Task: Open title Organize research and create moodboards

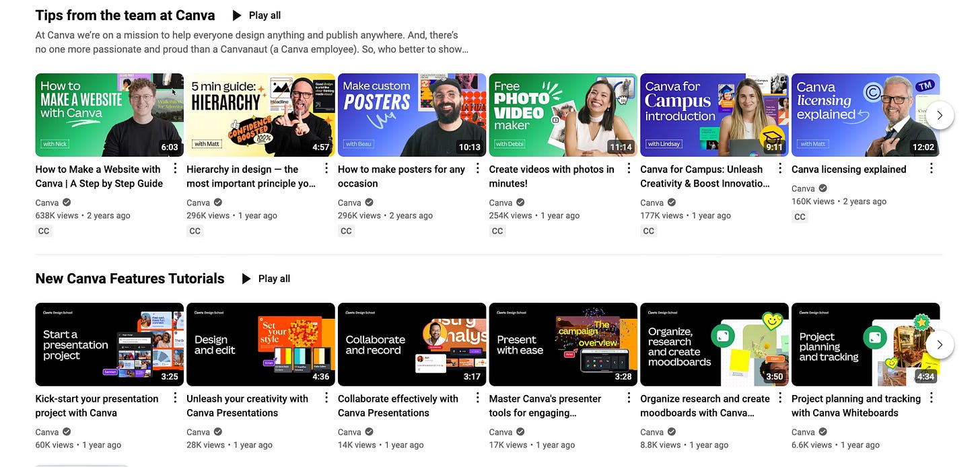Action: click(x=705, y=406)
